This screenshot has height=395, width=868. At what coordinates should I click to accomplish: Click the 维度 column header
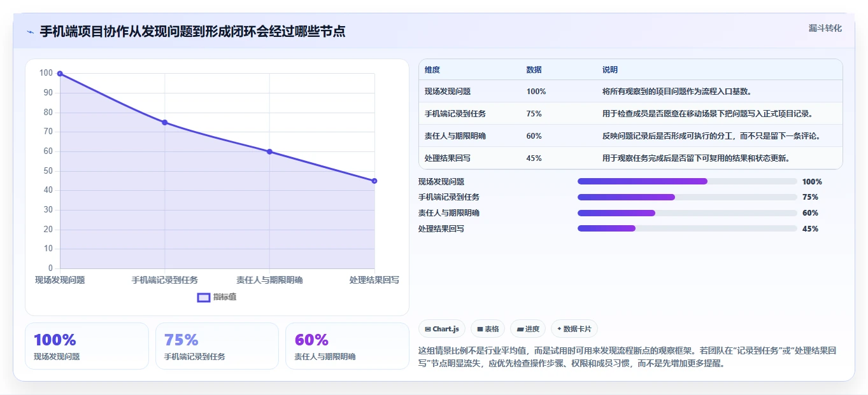click(432, 70)
